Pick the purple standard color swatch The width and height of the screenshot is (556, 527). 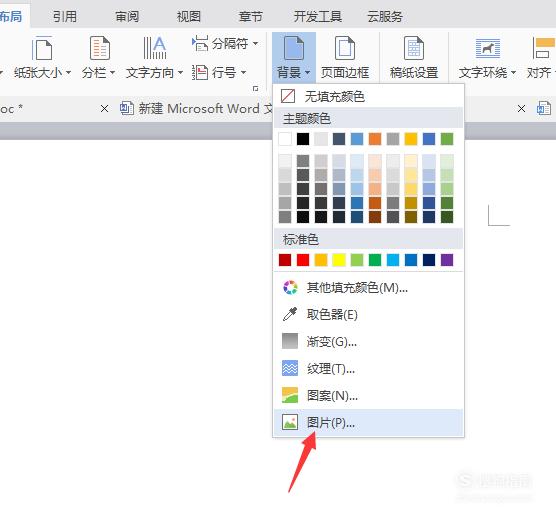(x=447, y=260)
